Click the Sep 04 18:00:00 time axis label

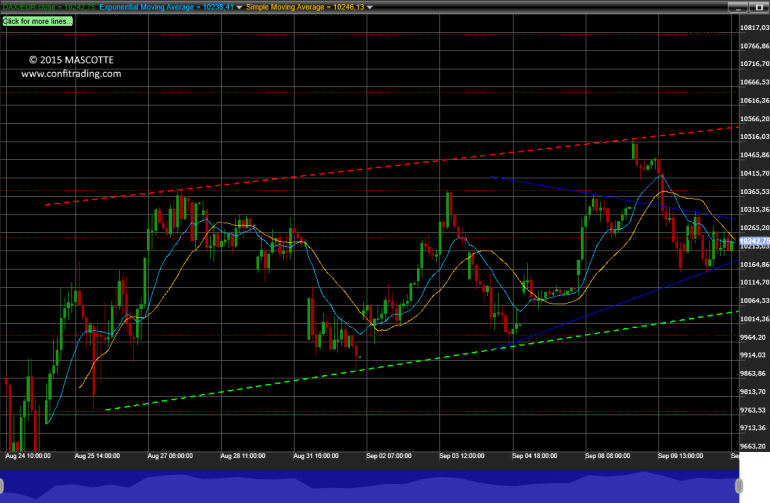pos(534,456)
